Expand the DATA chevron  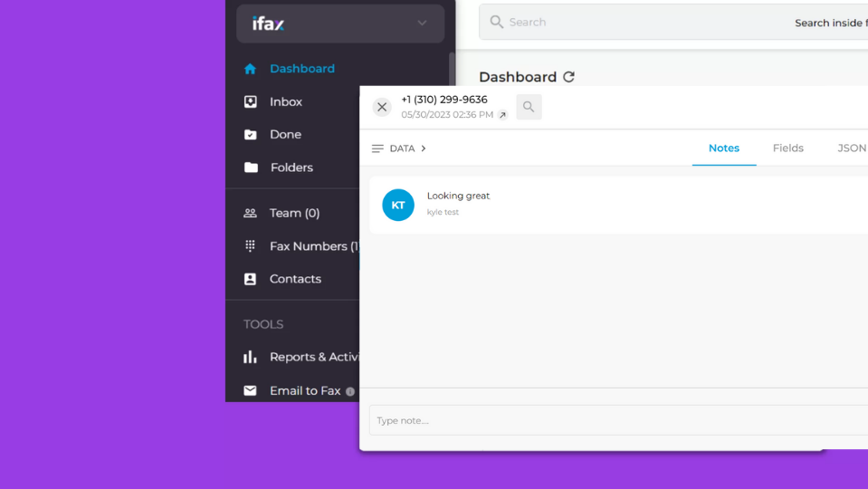[424, 149]
